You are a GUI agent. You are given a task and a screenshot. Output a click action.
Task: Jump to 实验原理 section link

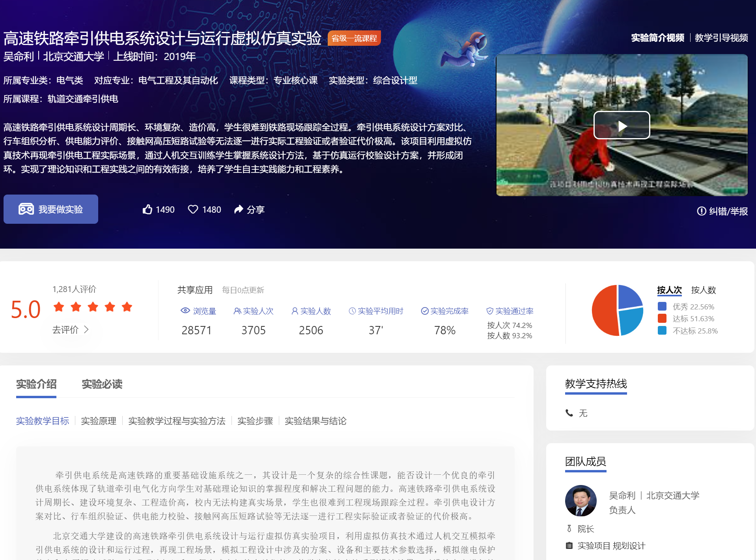pyautogui.click(x=99, y=421)
